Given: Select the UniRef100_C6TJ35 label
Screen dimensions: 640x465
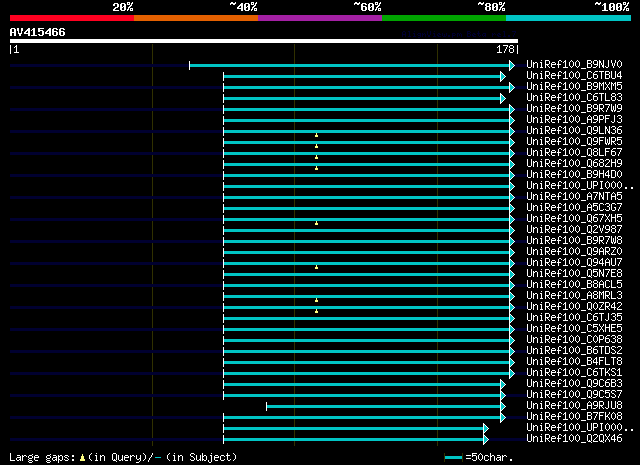Looking at the screenshot, I should click(574, 318).
